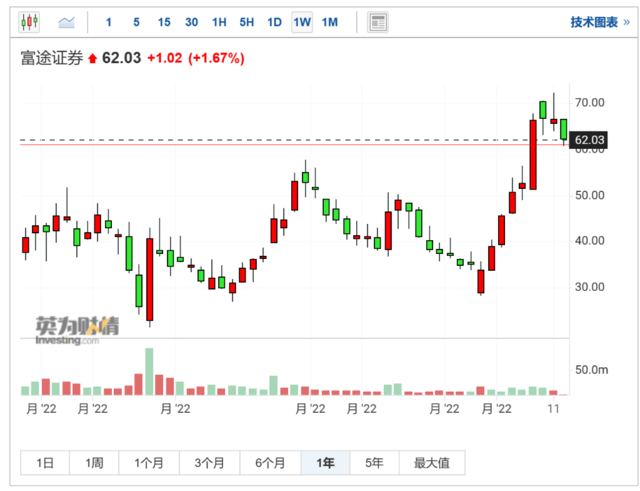
Task: Open the 技术图表 link
Action: click(600, 22)
